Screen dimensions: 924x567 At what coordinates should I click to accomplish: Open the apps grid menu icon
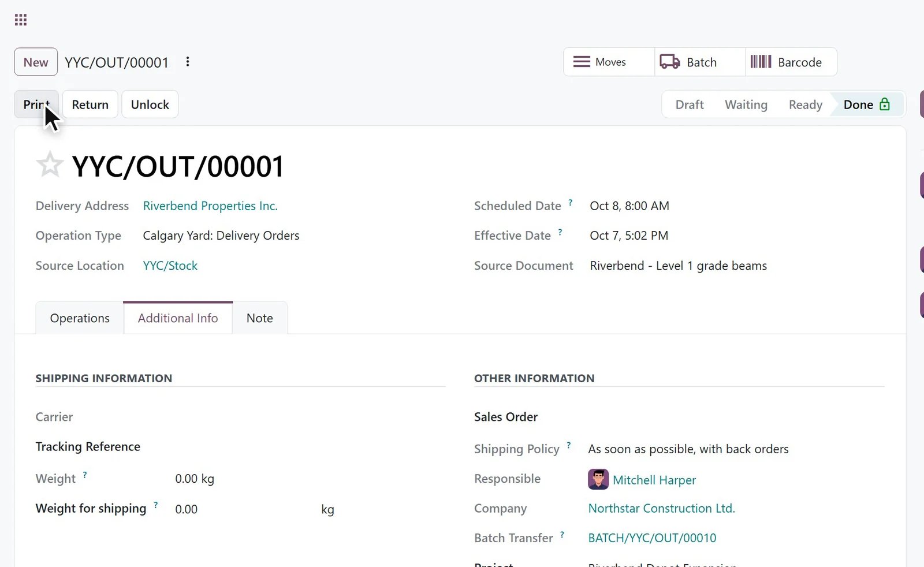21,20
